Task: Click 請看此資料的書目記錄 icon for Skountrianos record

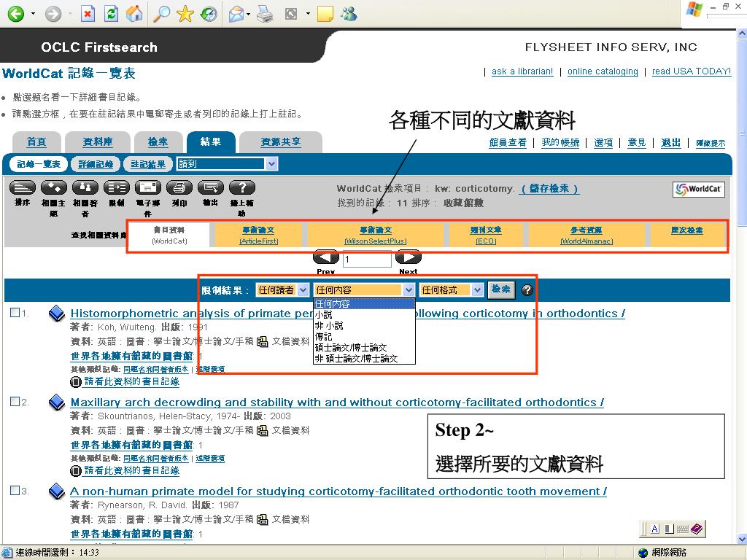Action: pyautogui.click(x=76, y=471)
